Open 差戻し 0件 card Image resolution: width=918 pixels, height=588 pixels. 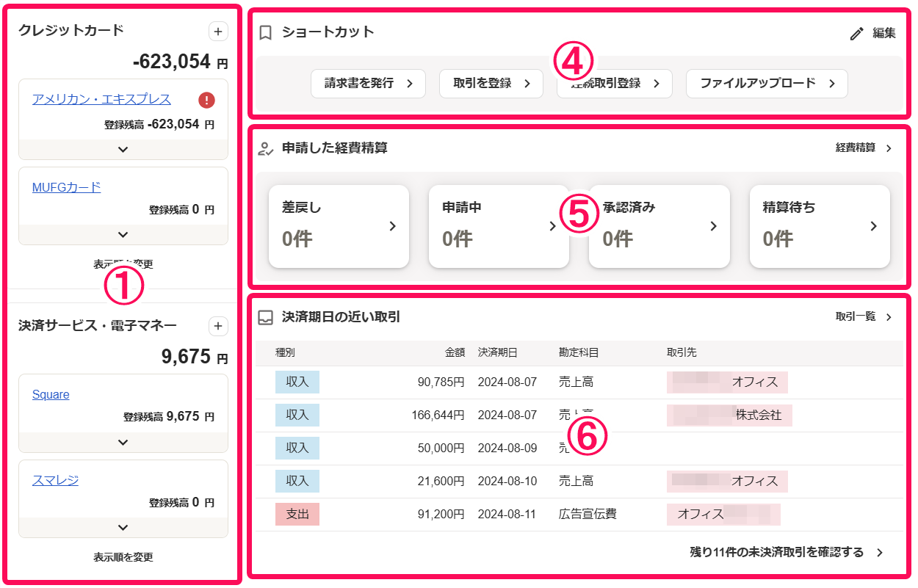(x=339, y=226)
